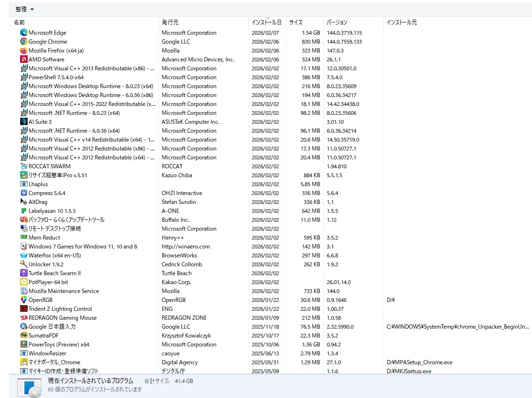Click publisher ASUSTeK Computer Inc.
The height and width of the screenshot is (398, 532).
190,121
